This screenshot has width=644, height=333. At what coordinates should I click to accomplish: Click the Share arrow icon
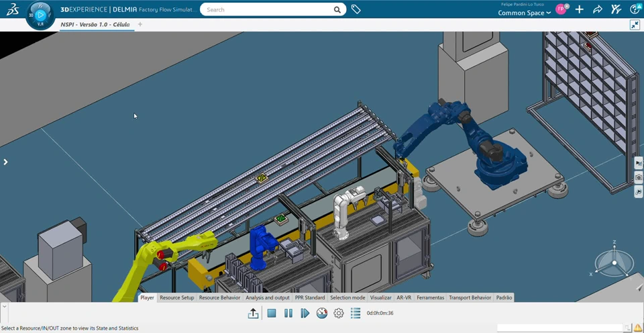point(597,9)
